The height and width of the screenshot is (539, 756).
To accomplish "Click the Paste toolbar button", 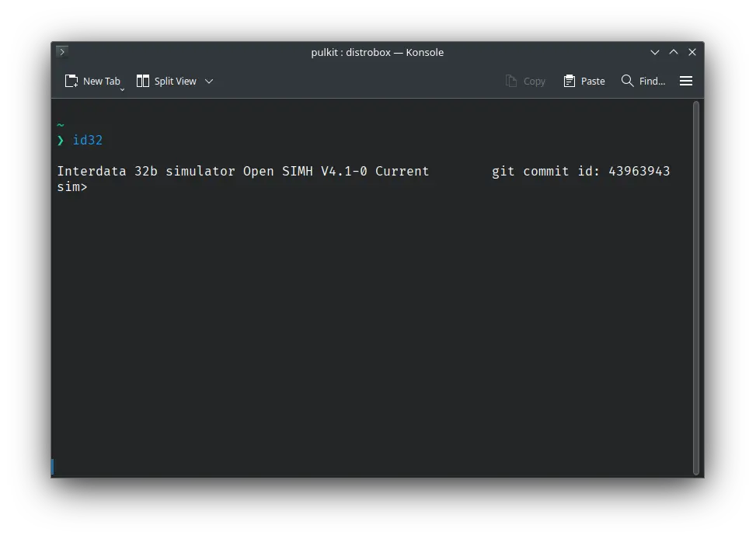I will [x=584, y=81].
